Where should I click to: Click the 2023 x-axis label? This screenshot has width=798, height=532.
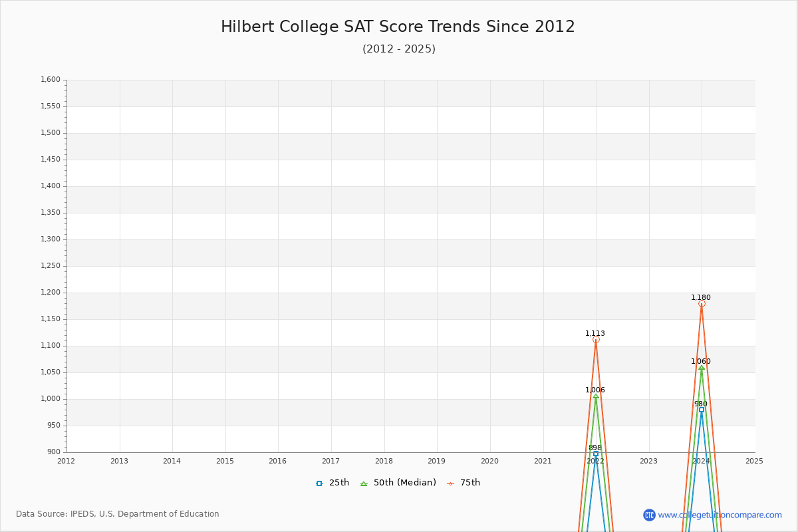point(649,461)
